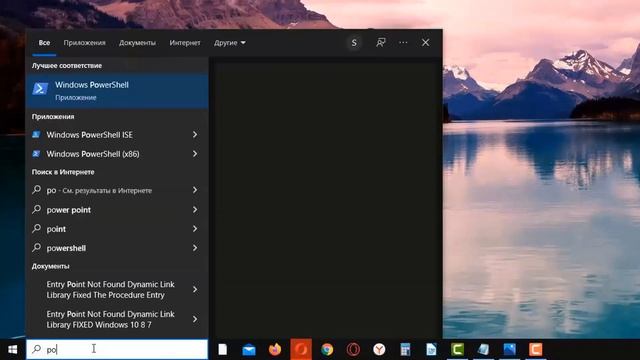This screenshot has width=640, height=360.
Task: Expand the 'powershell' suggestion arrow
Action: click(195, 248)
